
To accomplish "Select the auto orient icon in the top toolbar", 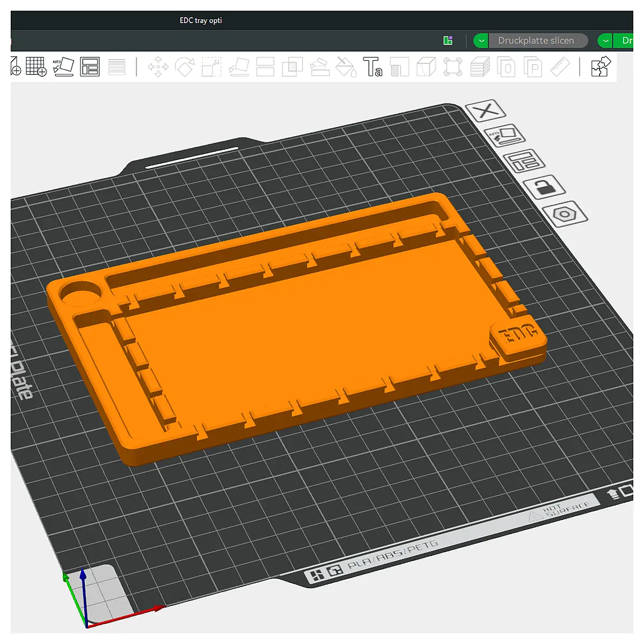I will tap(63, 67).
